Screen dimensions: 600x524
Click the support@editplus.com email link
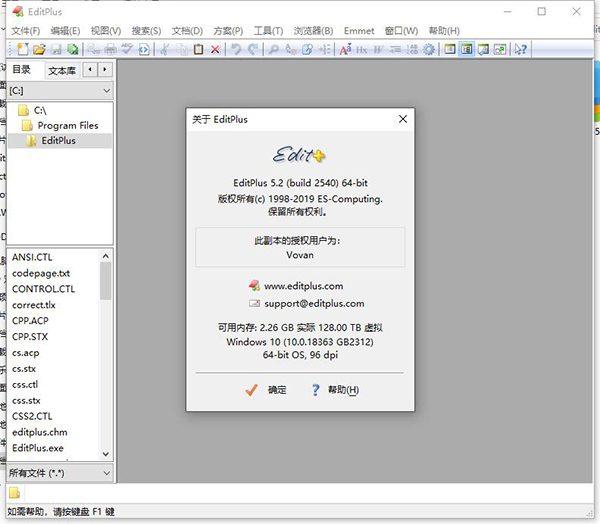[x=314, y=304]
